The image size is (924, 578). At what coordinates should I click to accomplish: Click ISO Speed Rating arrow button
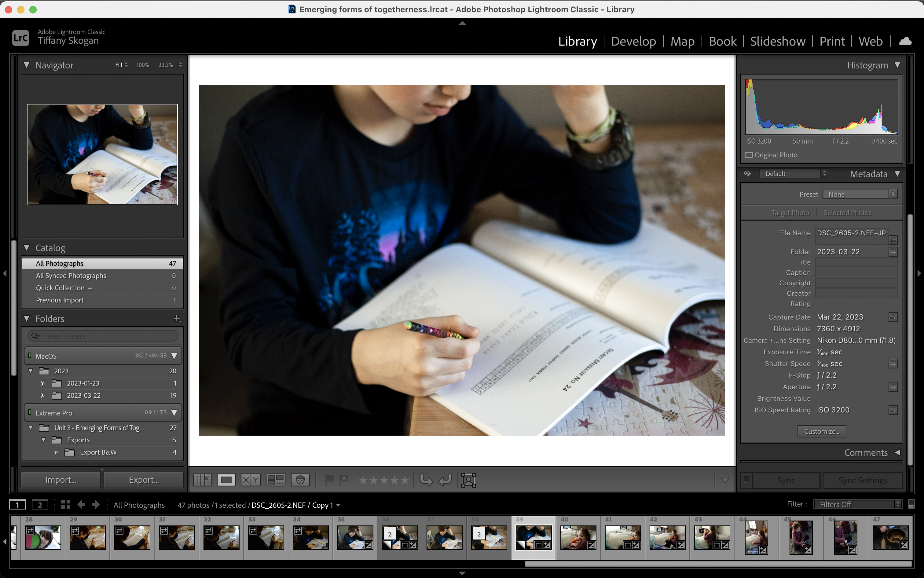893,410
